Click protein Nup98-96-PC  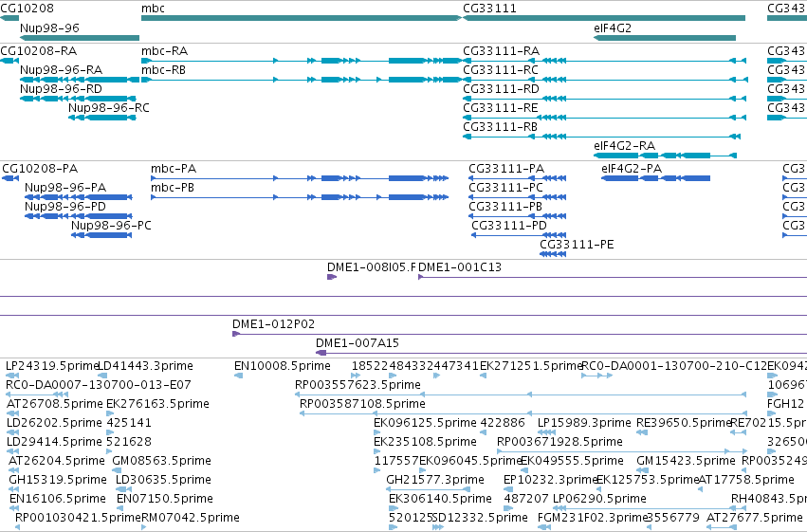click(x=101, y=235)
